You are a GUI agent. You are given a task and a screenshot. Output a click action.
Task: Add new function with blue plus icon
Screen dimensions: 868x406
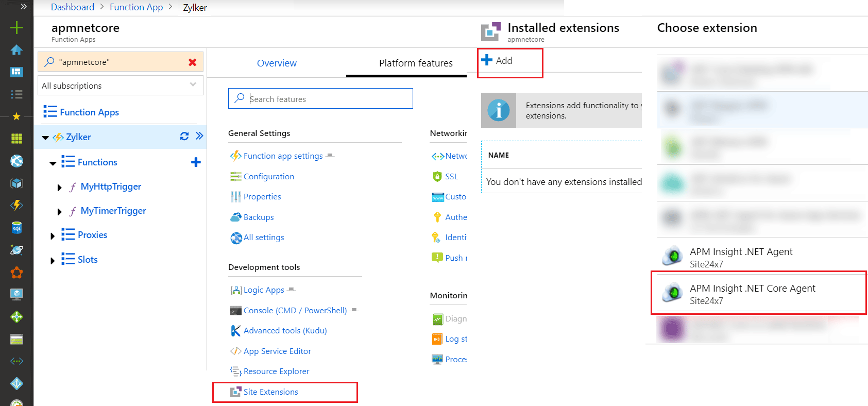tap(196, 162)
